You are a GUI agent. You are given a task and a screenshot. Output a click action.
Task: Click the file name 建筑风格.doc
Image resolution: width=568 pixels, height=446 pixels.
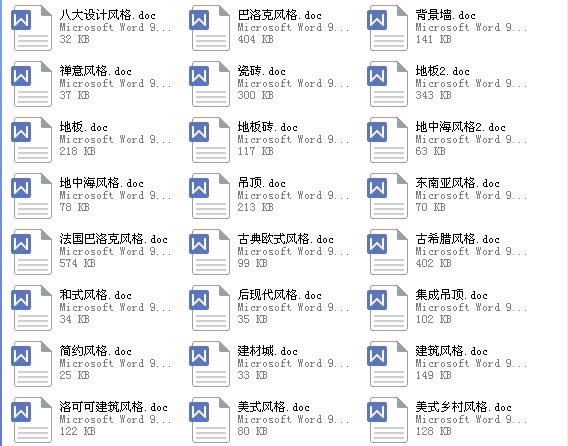coord(452,351)
